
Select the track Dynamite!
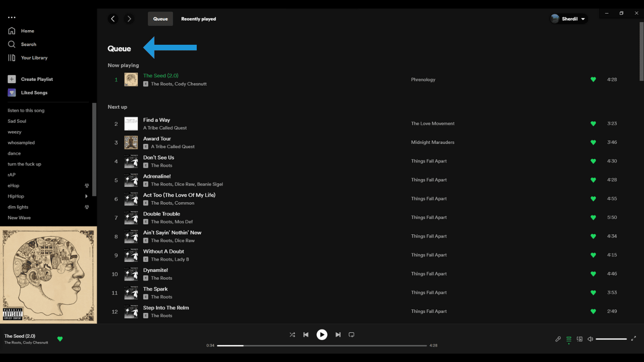155,270
